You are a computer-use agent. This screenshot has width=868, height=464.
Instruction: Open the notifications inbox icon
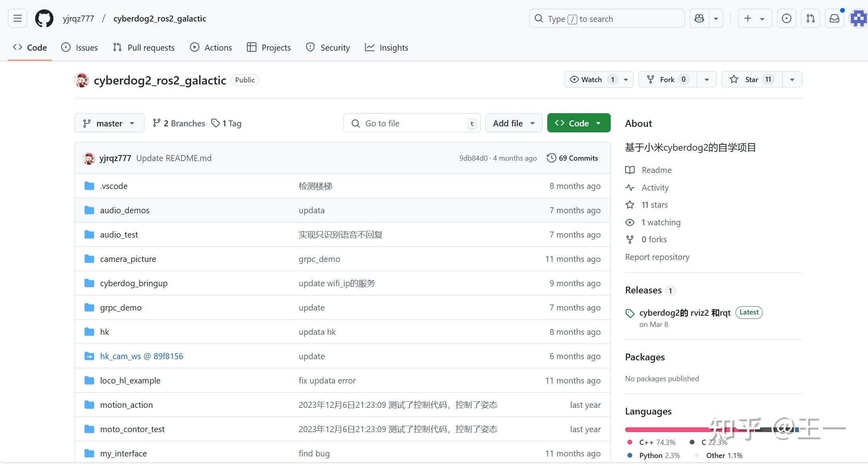[x=834, y=18]
